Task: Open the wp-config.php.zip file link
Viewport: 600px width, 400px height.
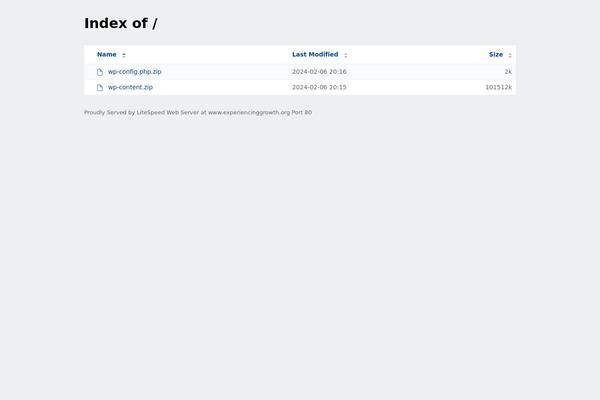Action: 134,72
